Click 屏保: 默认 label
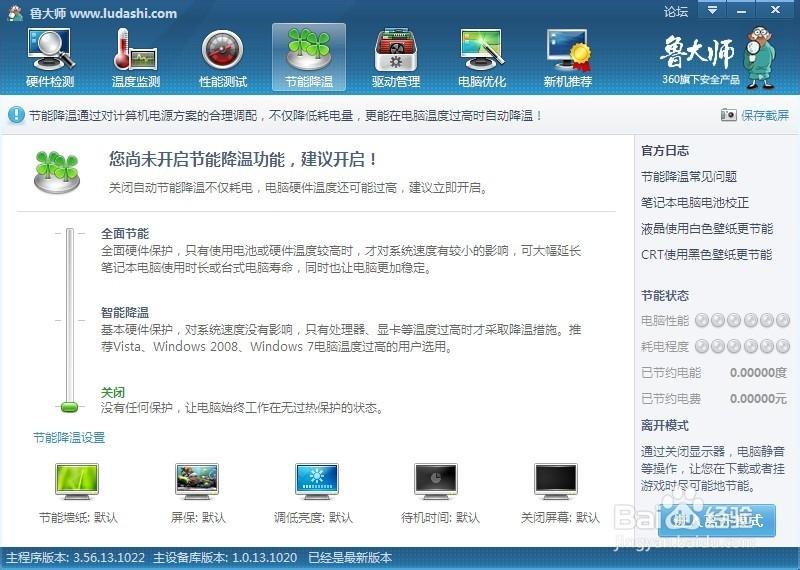The height and width of the screenshot is (570, 800). 198,518
